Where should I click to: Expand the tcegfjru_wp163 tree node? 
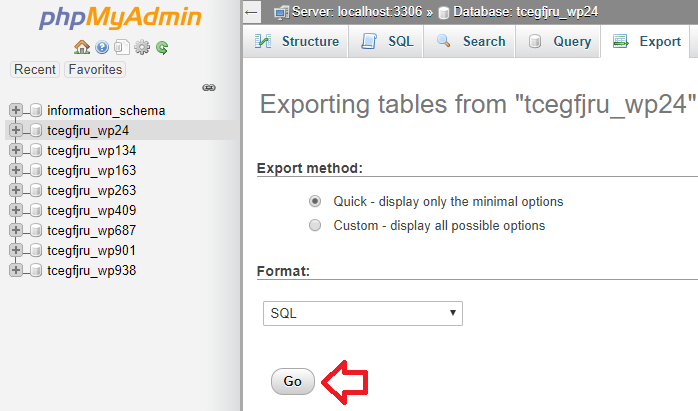[x=16, y=170]
